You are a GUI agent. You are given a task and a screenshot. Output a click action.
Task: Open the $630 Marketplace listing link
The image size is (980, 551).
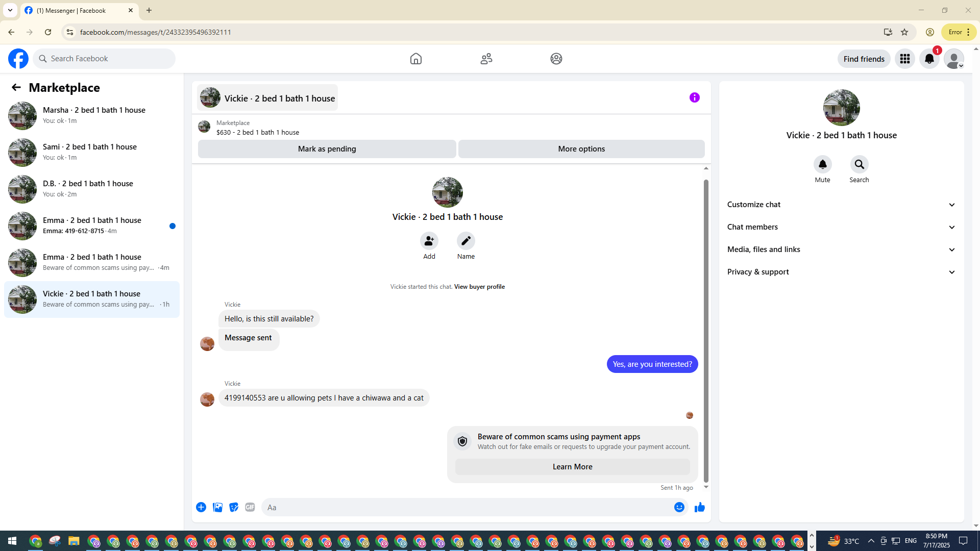(258, 132)
